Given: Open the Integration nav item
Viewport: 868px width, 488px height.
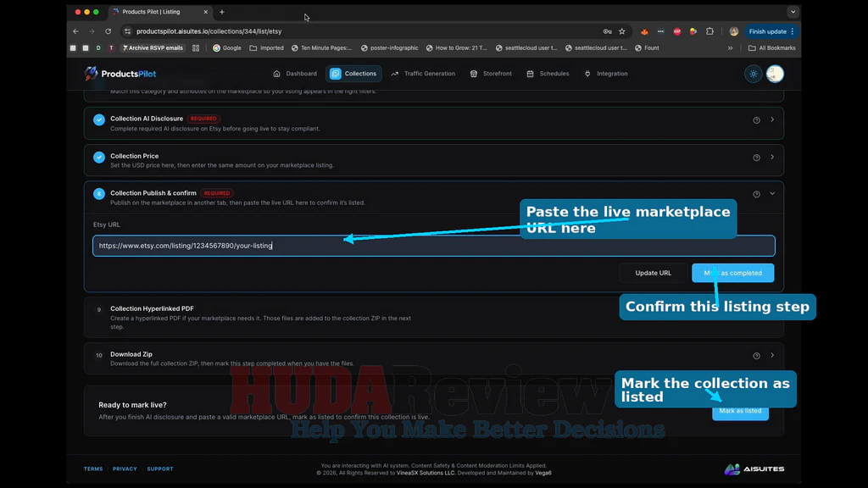Looking at the screenshot, I should pos(605,74).
